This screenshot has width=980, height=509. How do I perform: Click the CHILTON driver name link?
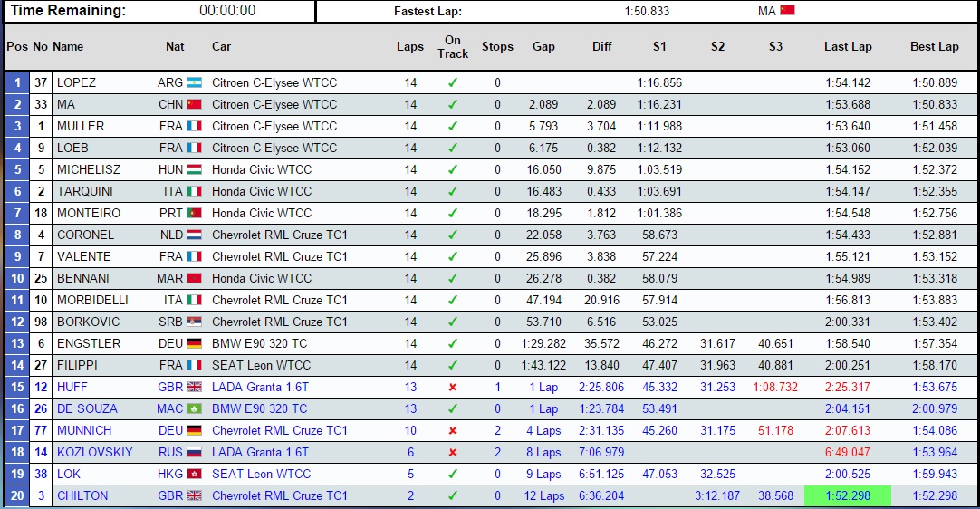(x=82, y=495)
